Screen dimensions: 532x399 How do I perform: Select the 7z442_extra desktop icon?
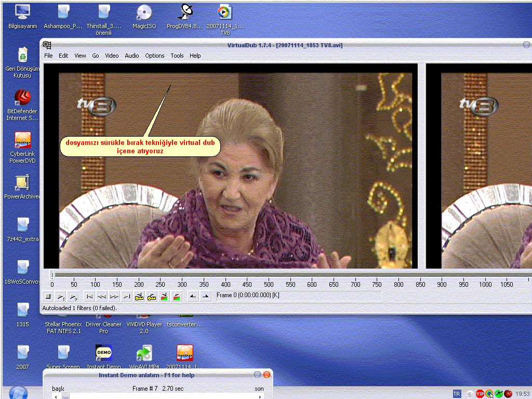coord(22,230)
